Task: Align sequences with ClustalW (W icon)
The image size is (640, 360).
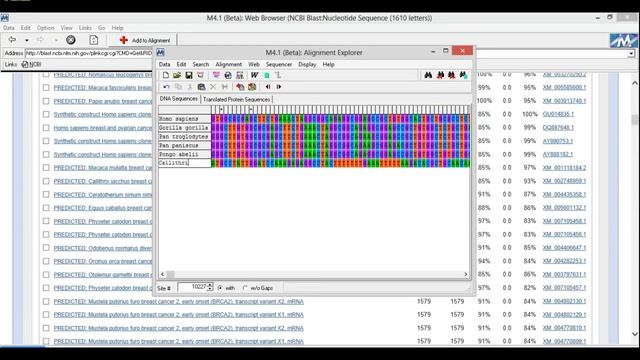Action: point(254,75)
